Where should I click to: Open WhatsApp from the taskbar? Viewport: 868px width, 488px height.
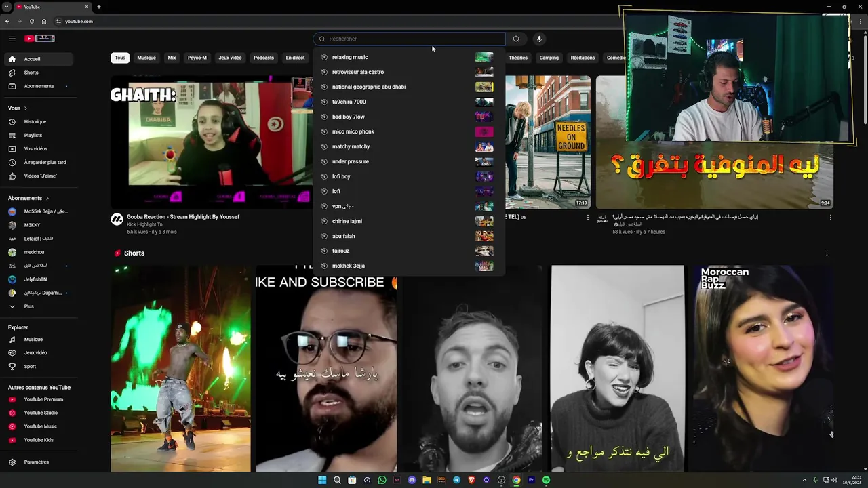tap(382, 480)
